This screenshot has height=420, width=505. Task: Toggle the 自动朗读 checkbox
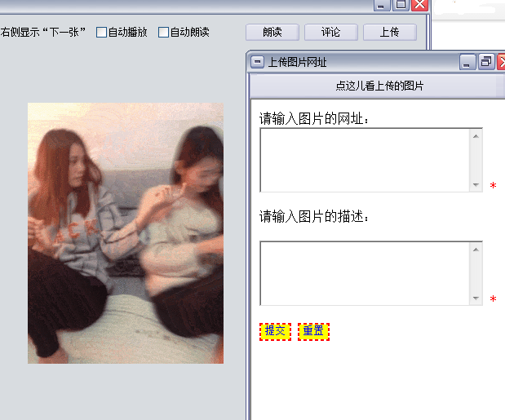tap(164, 33)
